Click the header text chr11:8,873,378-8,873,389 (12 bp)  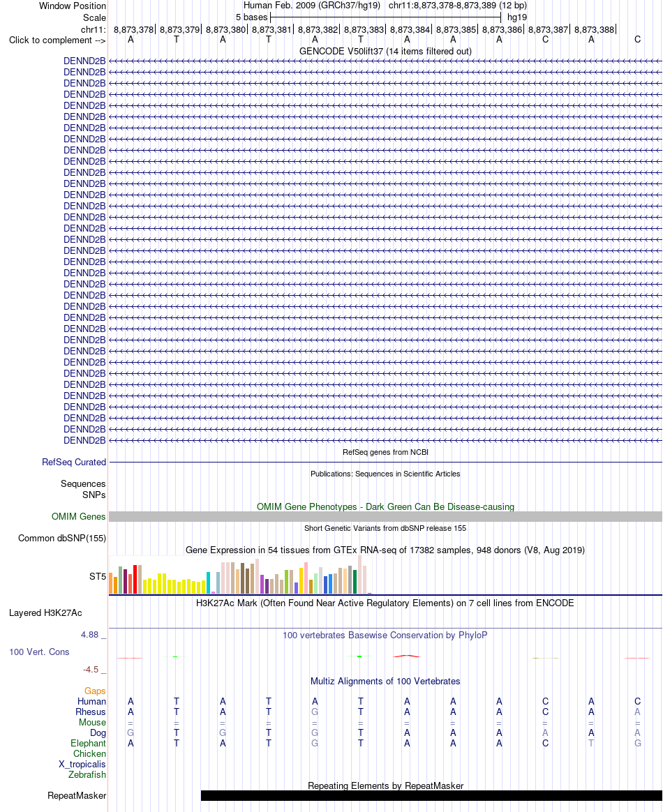point(457,6)
